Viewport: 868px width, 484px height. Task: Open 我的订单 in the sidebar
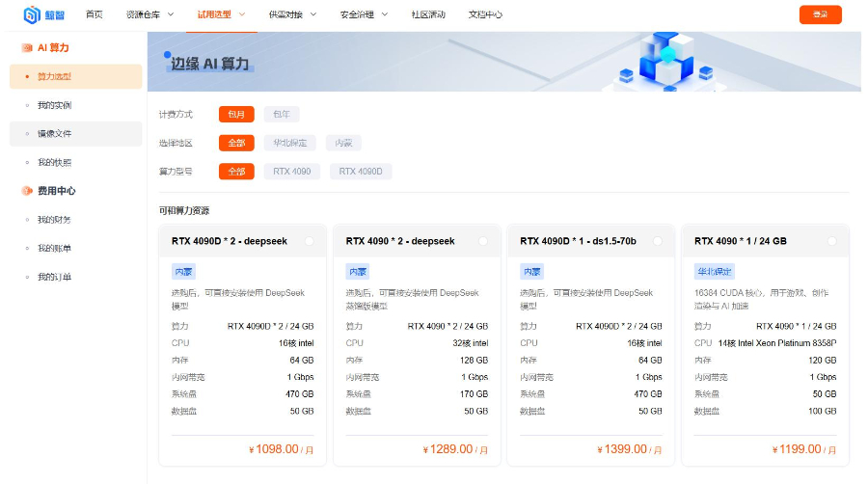54,278
